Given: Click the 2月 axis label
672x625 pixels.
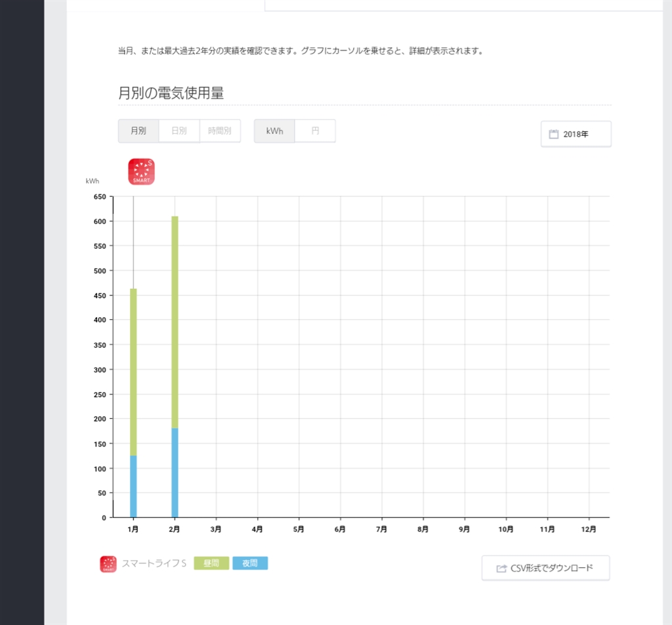Looking at the screenshot, I should point(175,529).
